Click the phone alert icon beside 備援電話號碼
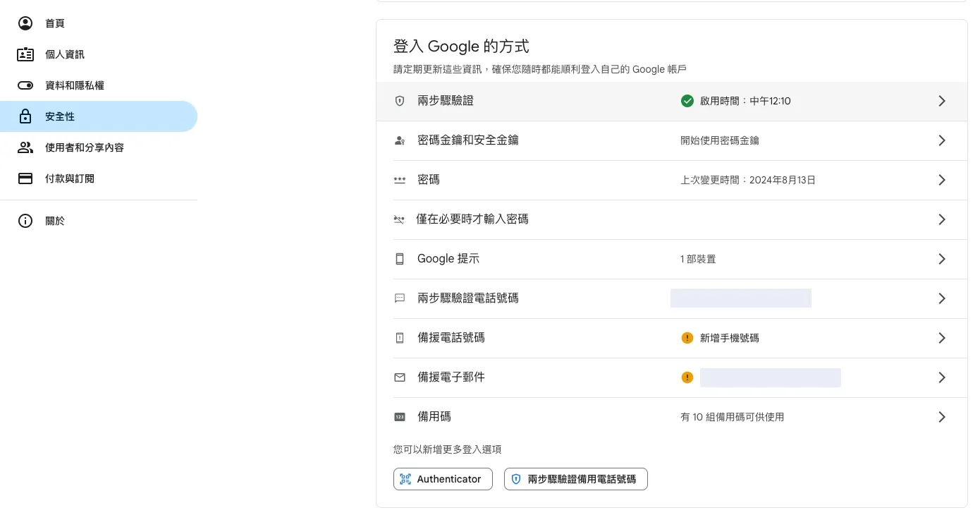This screenshot has width=980, height=515. (400, 338)
